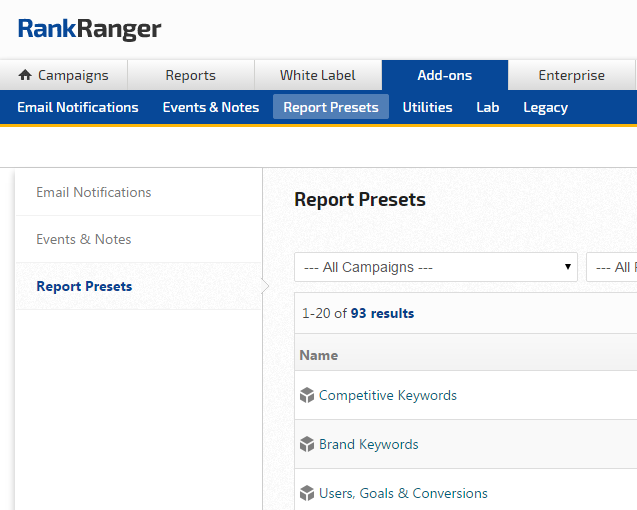Open the Lab submenu item

(x=487, y=107)
